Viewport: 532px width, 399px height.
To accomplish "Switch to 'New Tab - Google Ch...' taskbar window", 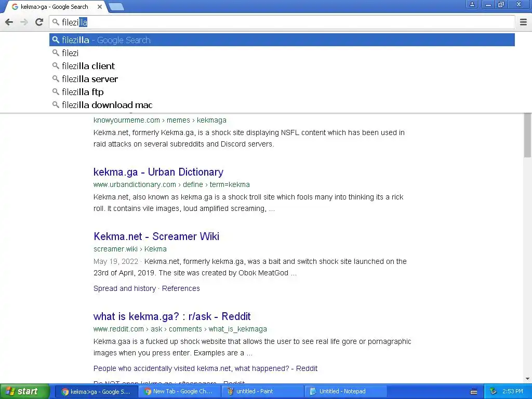I will point(179,392).
